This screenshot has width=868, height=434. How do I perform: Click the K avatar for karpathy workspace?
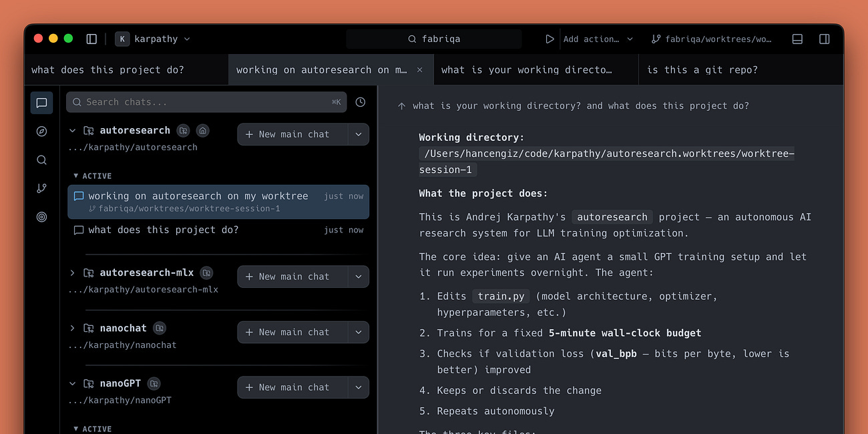click(x=122, y=39)
